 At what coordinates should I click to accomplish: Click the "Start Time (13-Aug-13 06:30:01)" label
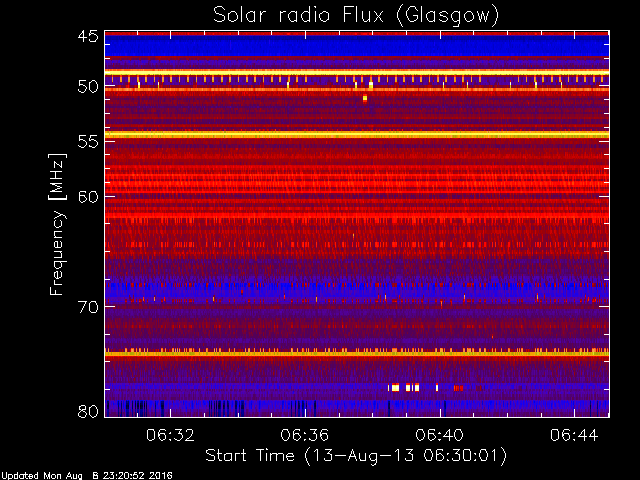coord(356,456)
